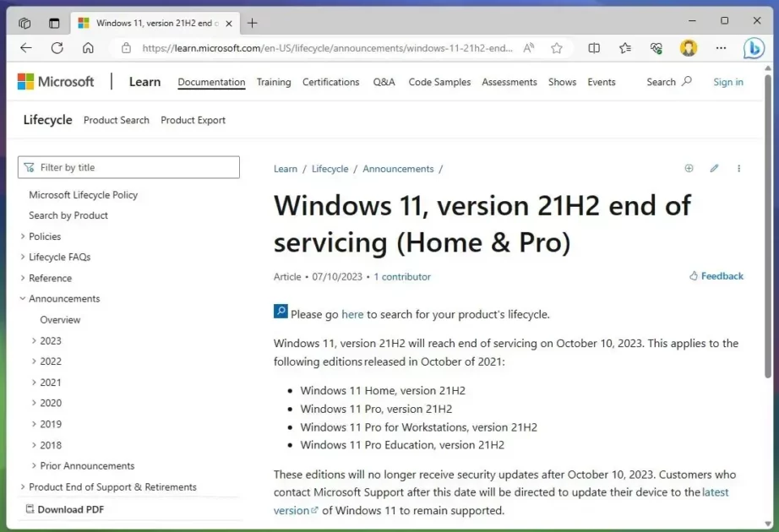Add this page to favorites star
Viewport: 779px width, 532px height.
pos(557,48)
